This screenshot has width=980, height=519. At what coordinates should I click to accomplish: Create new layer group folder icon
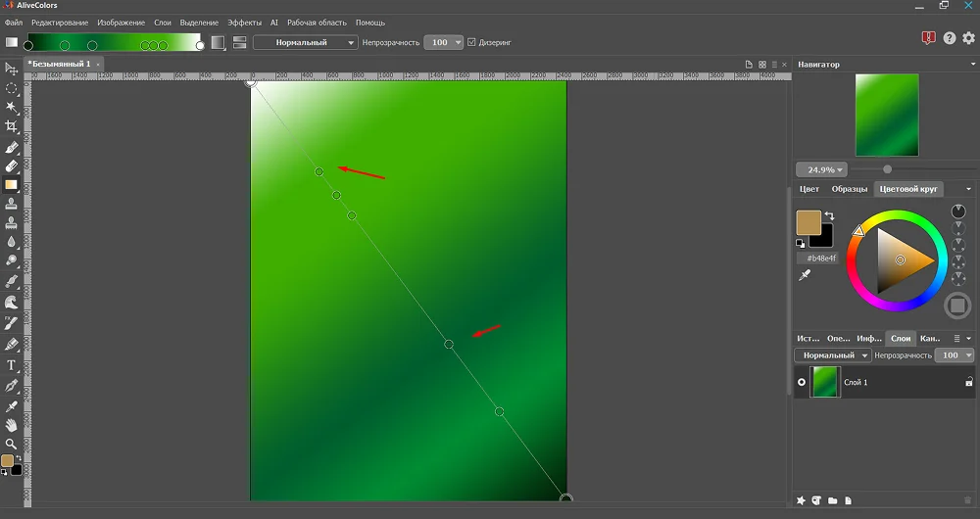pos(832,500)
